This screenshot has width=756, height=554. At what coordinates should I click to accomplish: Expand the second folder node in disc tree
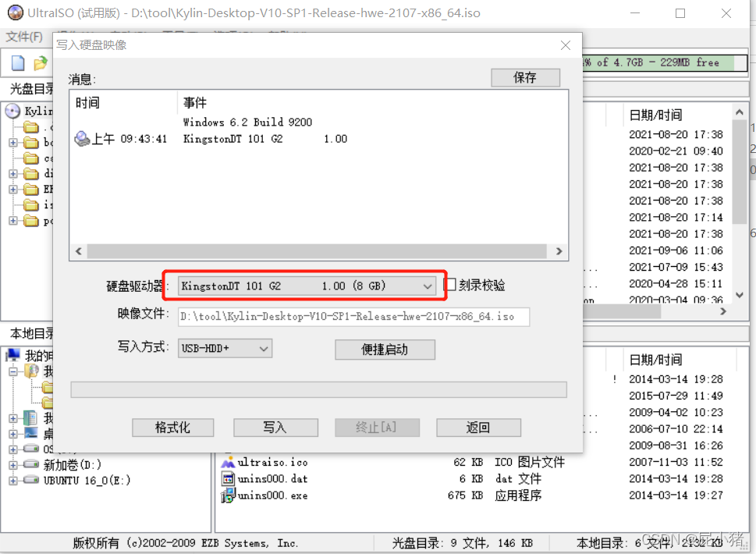point(13,142)
